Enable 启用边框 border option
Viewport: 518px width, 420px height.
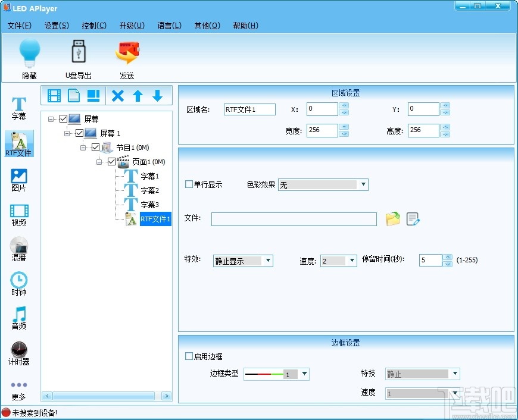189,356
